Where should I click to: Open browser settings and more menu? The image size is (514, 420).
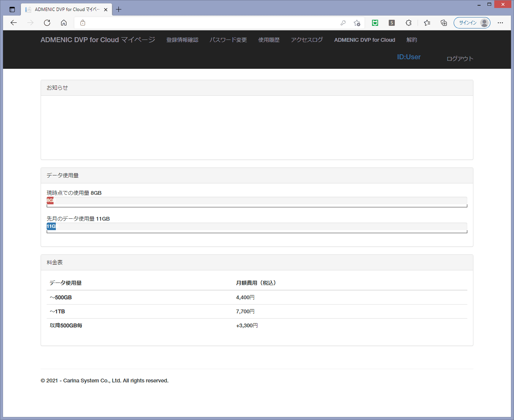click(x=500, y=23)
